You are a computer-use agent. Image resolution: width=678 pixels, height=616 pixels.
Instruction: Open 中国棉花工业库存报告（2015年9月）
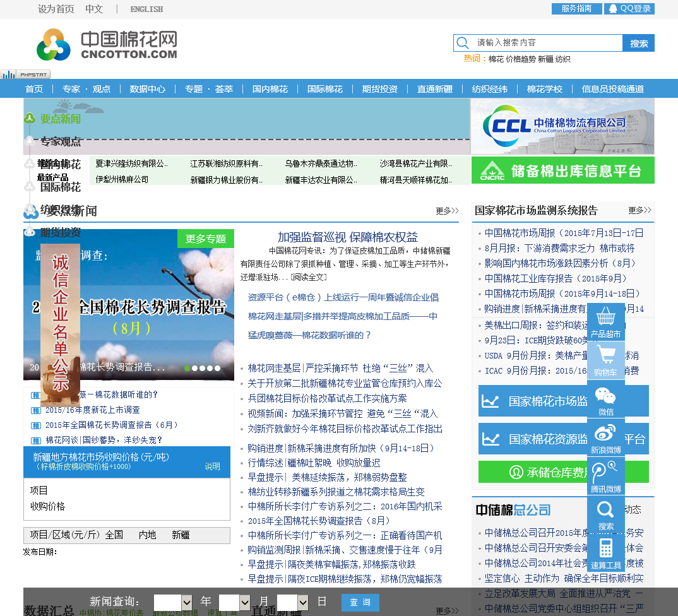[556, 278]
